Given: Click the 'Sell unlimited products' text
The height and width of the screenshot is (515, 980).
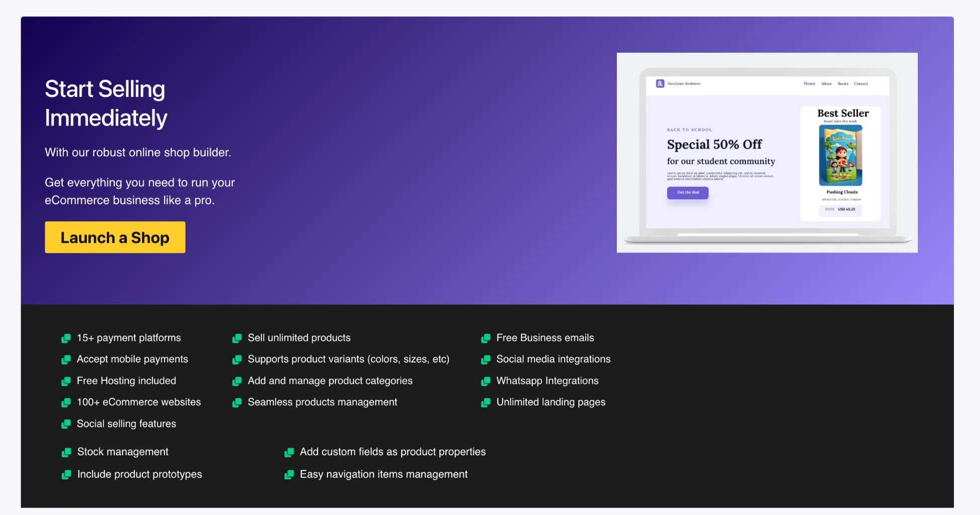Looking at the screenshot, I should click(x=299, y=338).
